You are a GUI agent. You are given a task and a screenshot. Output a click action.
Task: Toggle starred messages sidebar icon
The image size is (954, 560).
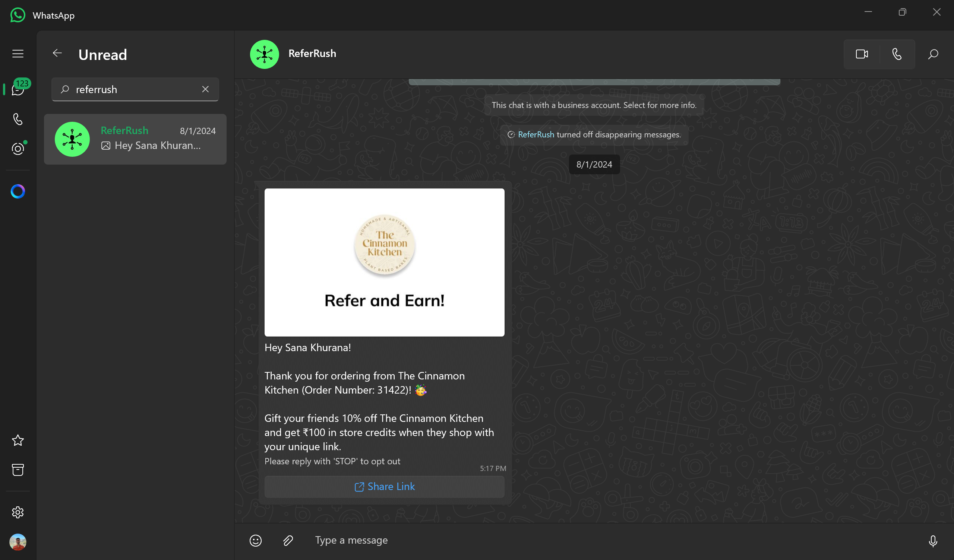click(x=18, y=440)
